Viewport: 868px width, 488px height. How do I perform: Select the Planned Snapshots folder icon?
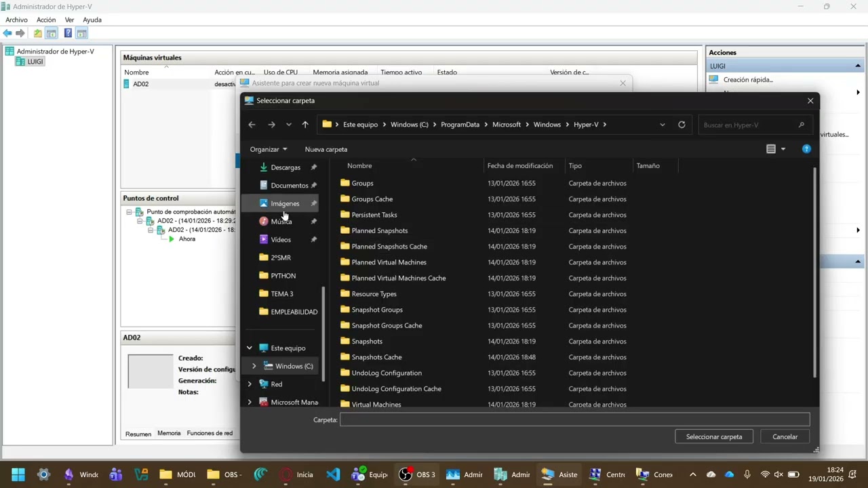coord(345,230)
